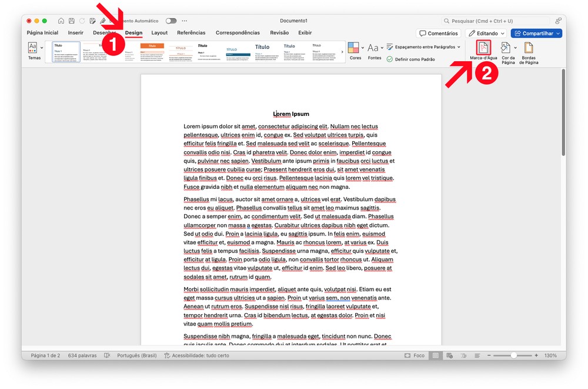Adjust the zoom slider in status bar
588x389 pixels.
click(x=513, y=355)
